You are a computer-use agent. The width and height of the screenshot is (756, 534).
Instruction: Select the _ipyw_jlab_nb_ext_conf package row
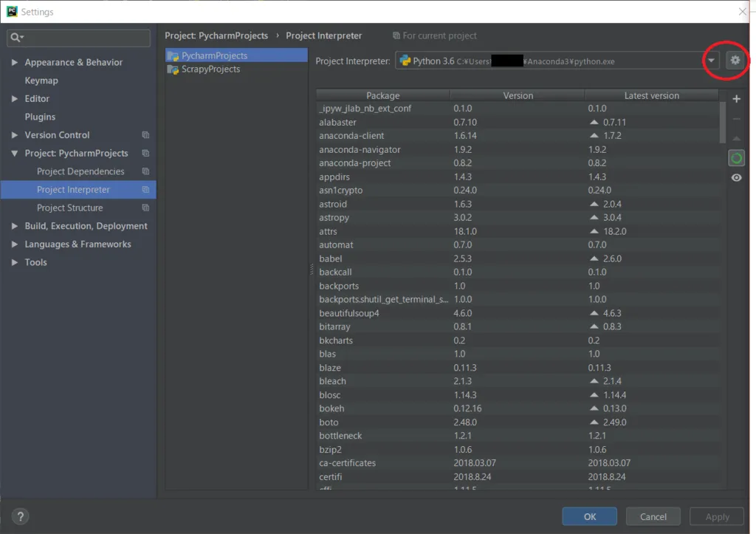(x=518, y=109)
